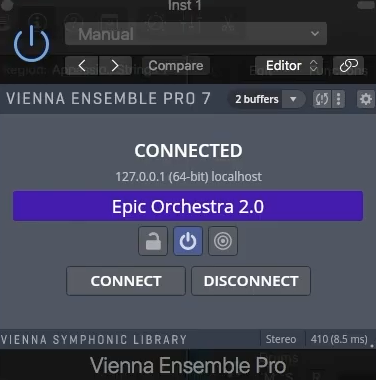Open the Manual preset dropdown
The height and width of the screenshot is (380, 376).
pos(196,34)
